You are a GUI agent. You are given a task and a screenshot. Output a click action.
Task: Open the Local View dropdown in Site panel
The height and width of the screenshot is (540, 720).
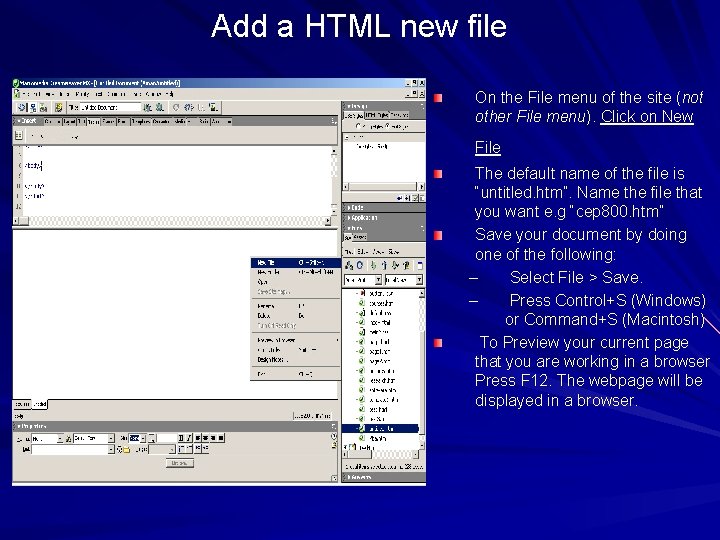[x=419, y=280]
